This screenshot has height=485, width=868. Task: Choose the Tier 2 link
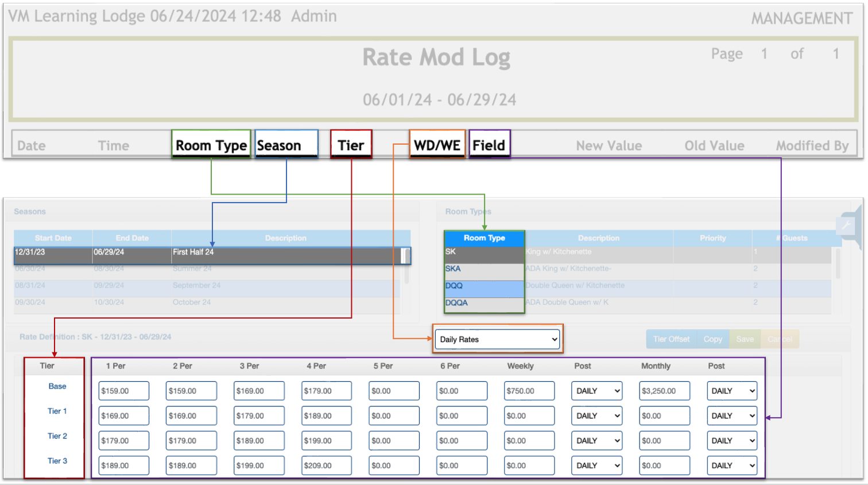pos(57,436)
